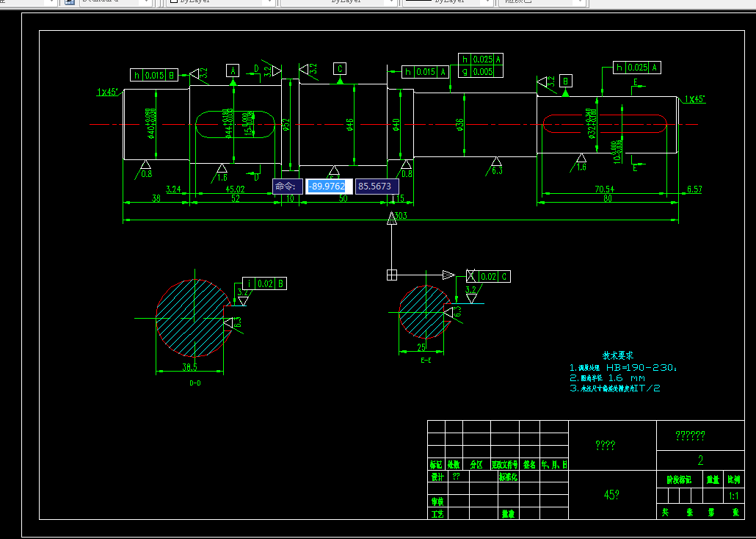
Task: Select the 技术要求 heading text
Action: tap(618, 355)
